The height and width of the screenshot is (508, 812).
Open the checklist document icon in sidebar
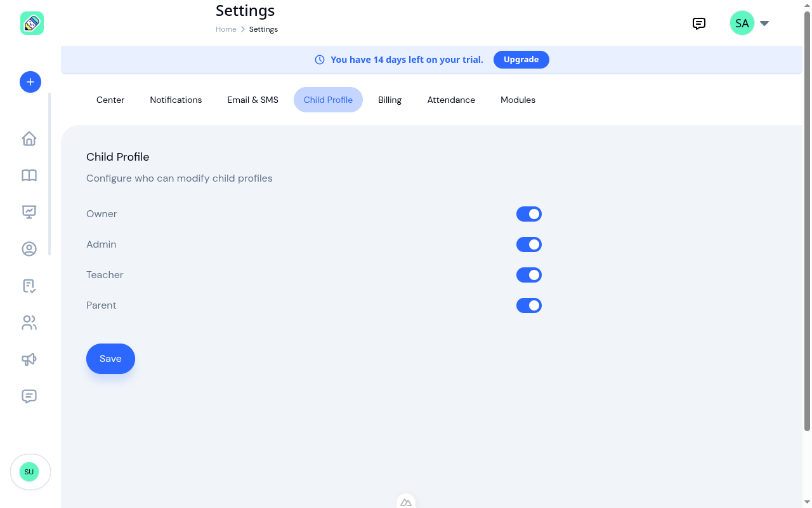pyautogui.click(x=29, y=286)
